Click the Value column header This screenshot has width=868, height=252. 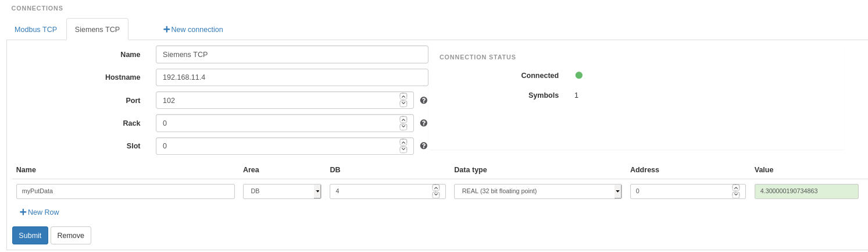(x=764, y=170)
